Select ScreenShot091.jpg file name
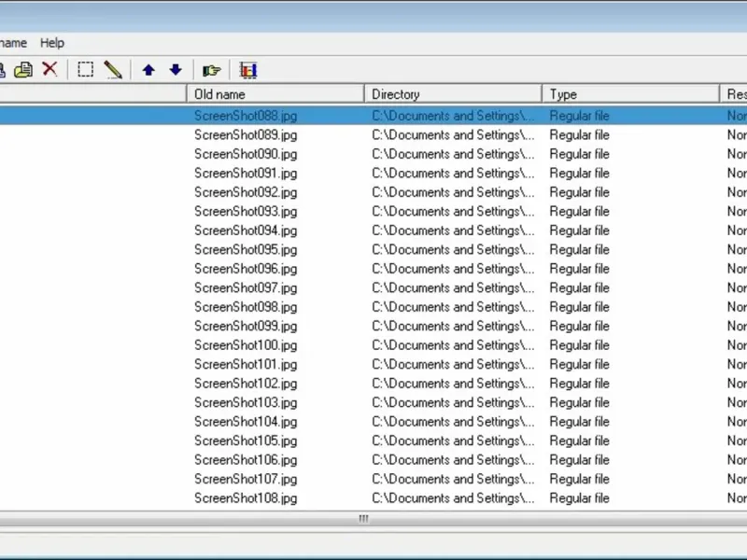This screenshot has width=747, height=560. click(246, 173)
